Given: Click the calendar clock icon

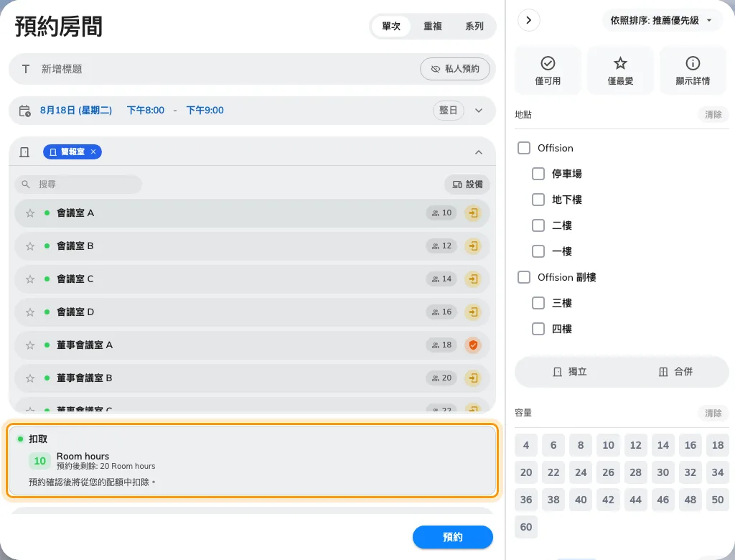Looking at the screenshot, I should (24, 111).
